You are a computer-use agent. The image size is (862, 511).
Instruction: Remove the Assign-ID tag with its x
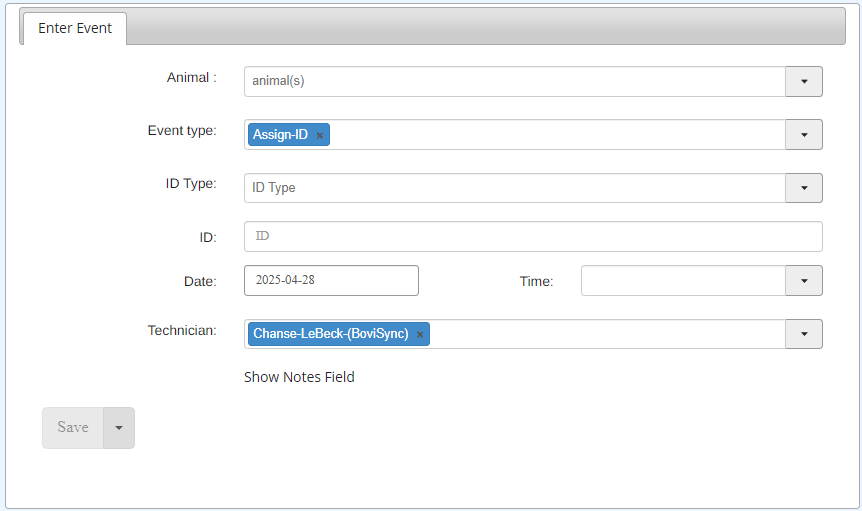coord(319,135)
